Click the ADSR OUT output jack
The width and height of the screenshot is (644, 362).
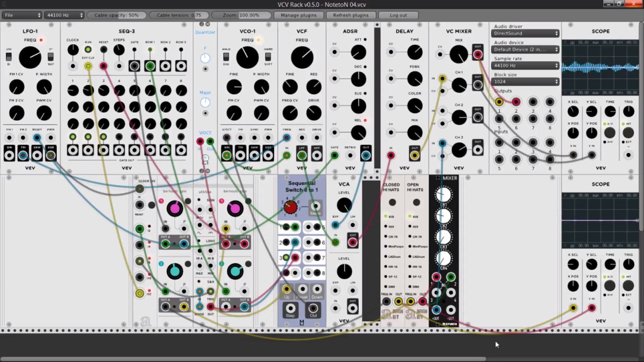(366, 155)
